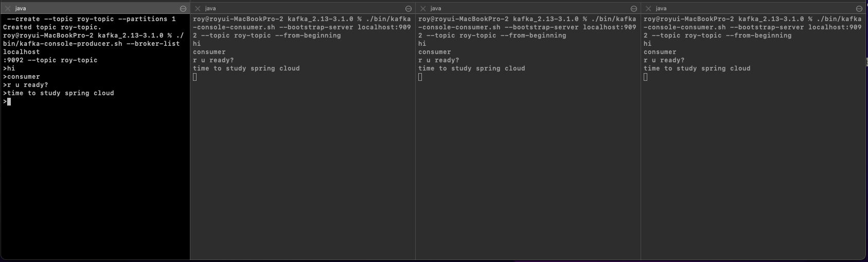868x262 pixels.
Task: Click the '>r u ready?' line in producer pane
Action: click(26, 85)
